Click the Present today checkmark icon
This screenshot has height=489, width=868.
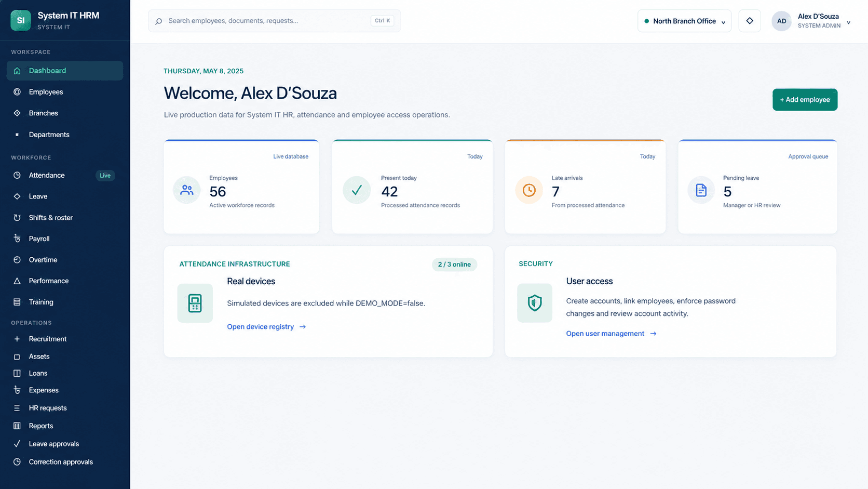point(357,190)
